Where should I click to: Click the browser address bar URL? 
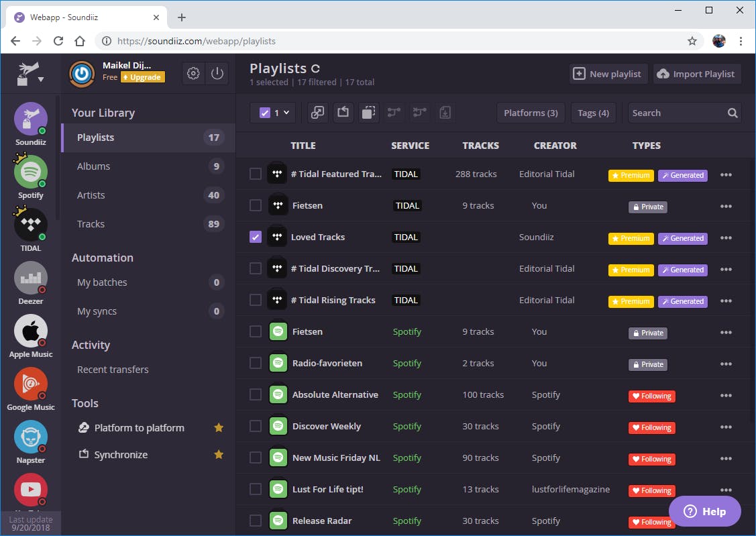[x=197, y=41]
